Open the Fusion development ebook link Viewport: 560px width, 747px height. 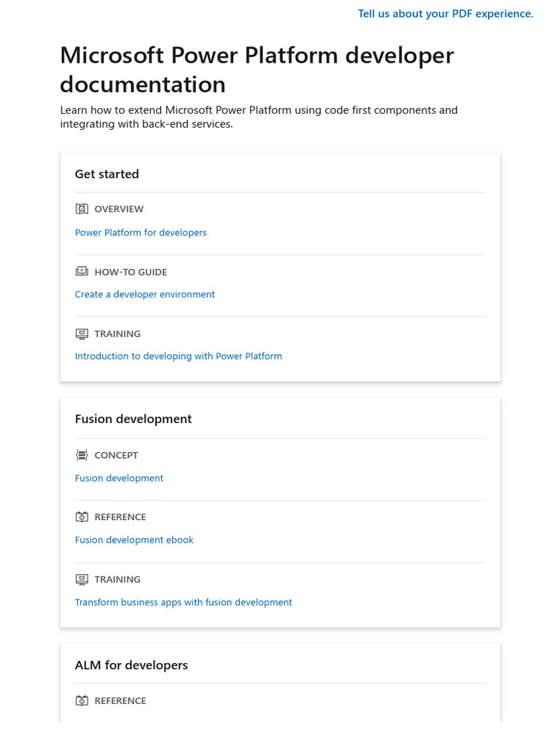[134, 541]
